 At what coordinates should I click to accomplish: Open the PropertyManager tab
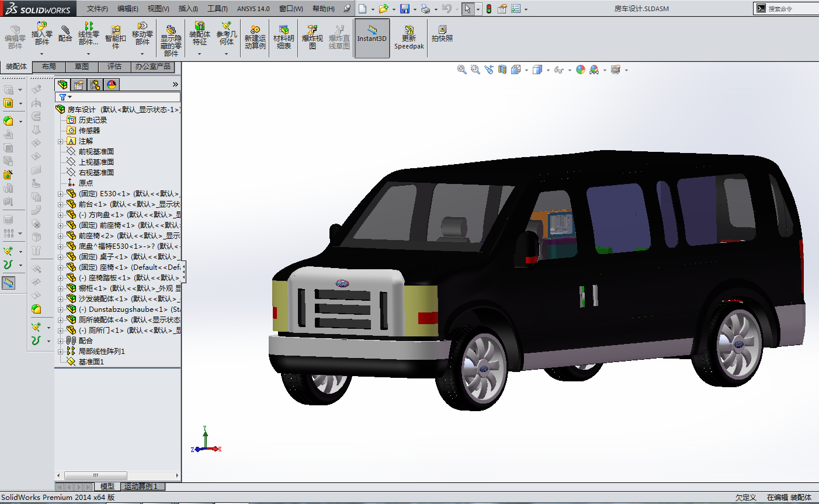79,85
